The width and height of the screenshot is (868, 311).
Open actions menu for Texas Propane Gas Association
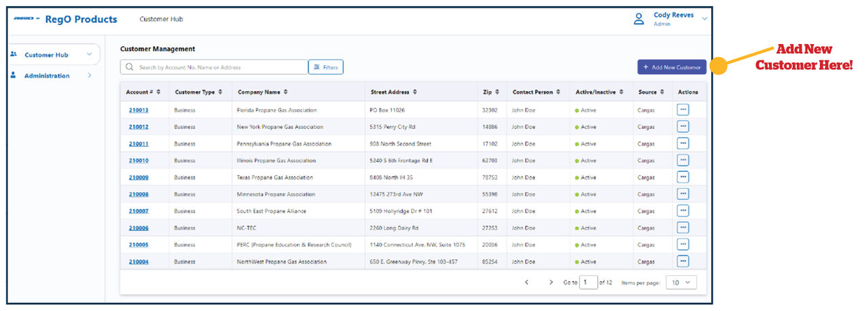[x=683, y=177]
